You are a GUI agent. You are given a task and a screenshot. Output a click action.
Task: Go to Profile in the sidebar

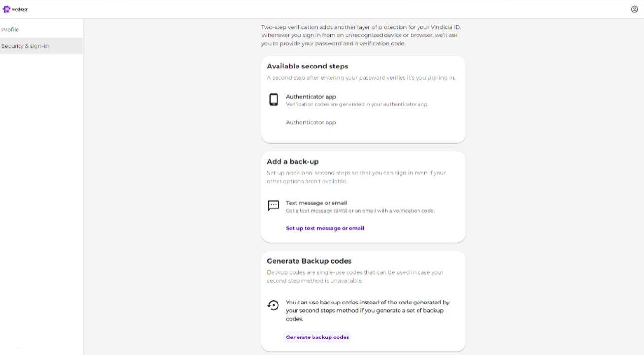click(x=10, y=30)
